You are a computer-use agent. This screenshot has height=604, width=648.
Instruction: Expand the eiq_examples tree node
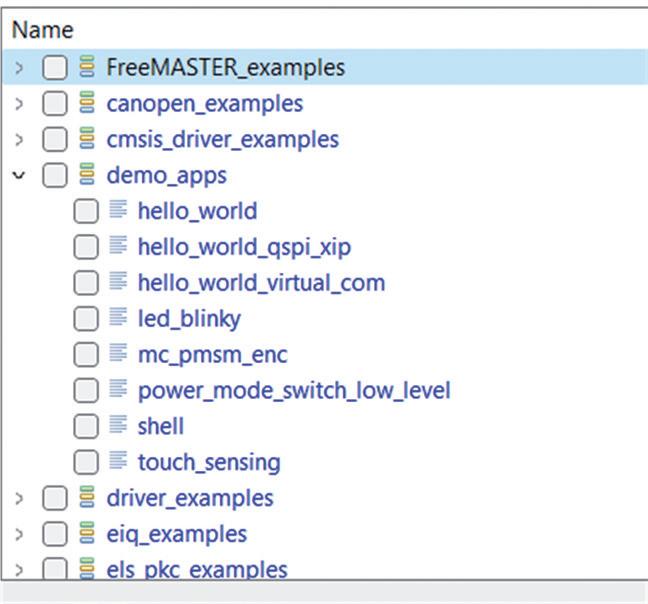coord(19,535)
